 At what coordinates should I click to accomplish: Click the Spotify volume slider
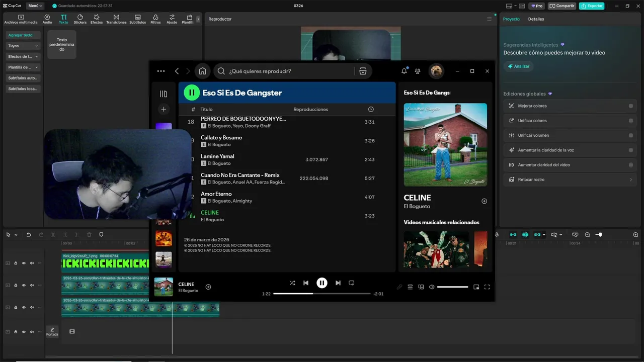(452, 287)
